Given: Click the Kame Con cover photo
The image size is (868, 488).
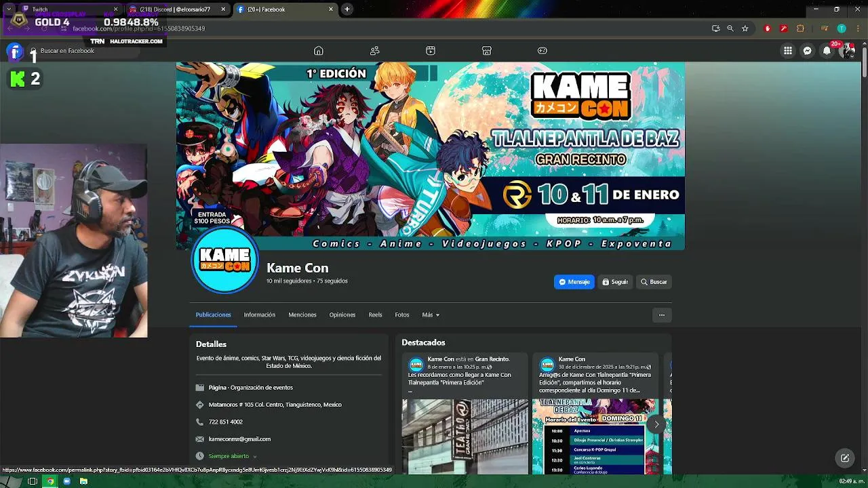Looking at the screenshot, I should (x=431, y=156).
